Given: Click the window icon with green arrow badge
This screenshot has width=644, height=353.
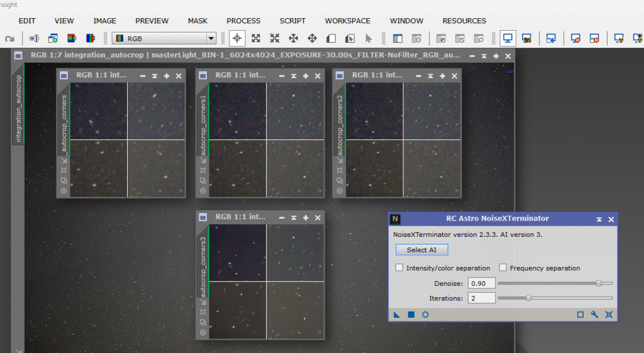Looking at the screenshot, I should click(53, 38).
